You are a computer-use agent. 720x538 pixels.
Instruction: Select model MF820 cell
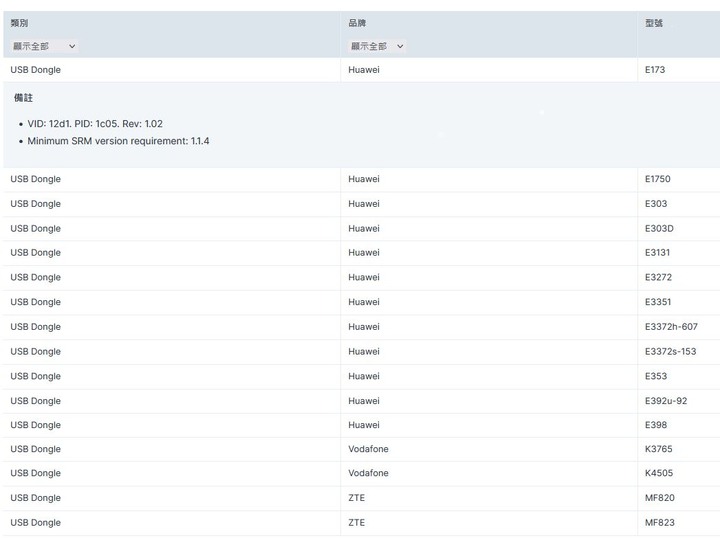coord(659,498)
